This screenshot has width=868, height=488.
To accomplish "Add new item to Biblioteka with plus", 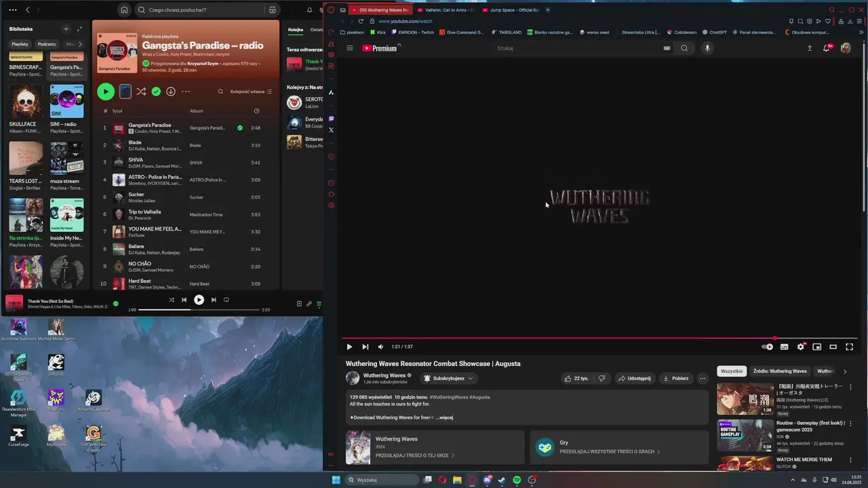I will pyautogui.click(x=66, y=29).
